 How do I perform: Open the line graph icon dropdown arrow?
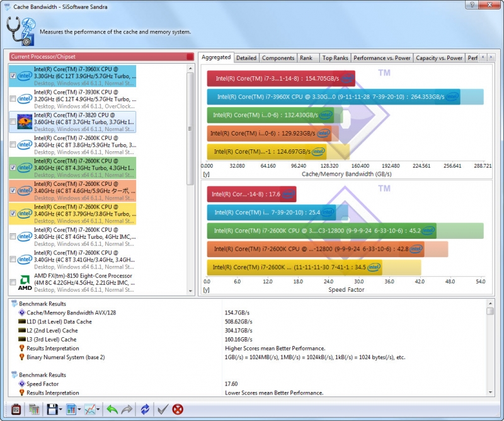(x=98, y=410)
